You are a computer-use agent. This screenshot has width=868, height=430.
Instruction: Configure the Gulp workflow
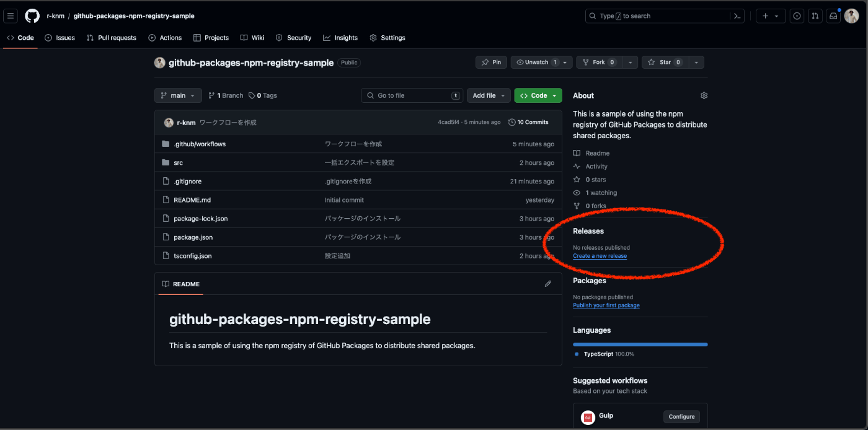pyautogui.click(x=681, y=417)
